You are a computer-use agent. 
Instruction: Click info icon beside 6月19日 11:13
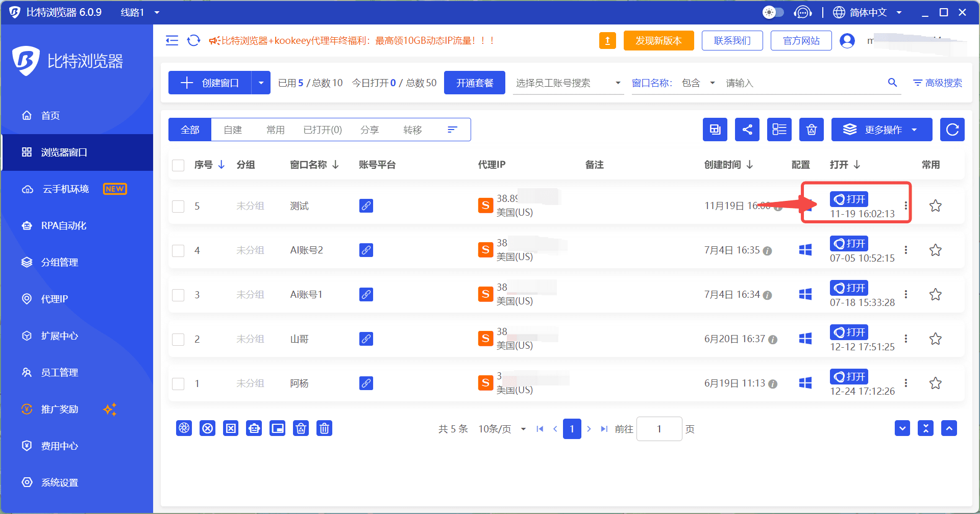773,384
